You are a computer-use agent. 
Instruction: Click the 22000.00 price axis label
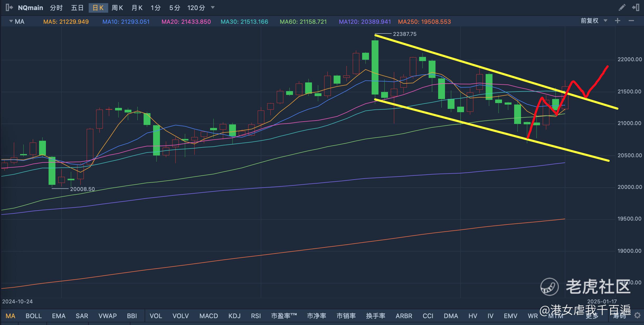[630, 59]
